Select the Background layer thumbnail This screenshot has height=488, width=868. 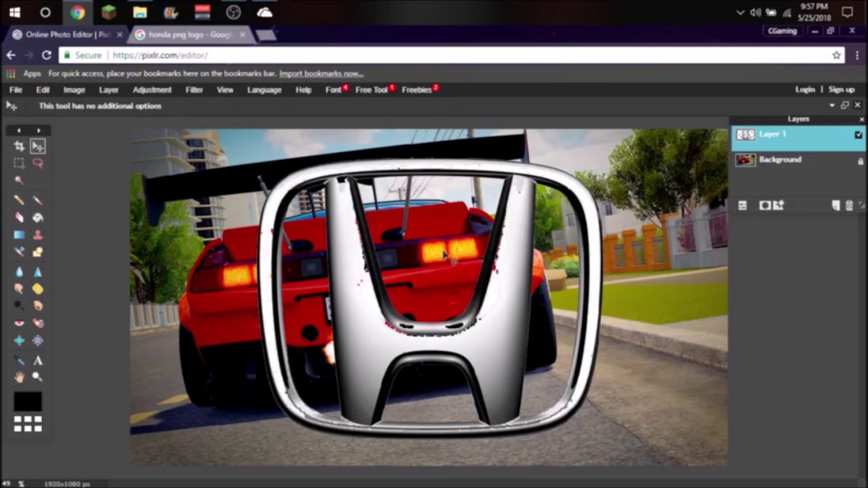745,160
